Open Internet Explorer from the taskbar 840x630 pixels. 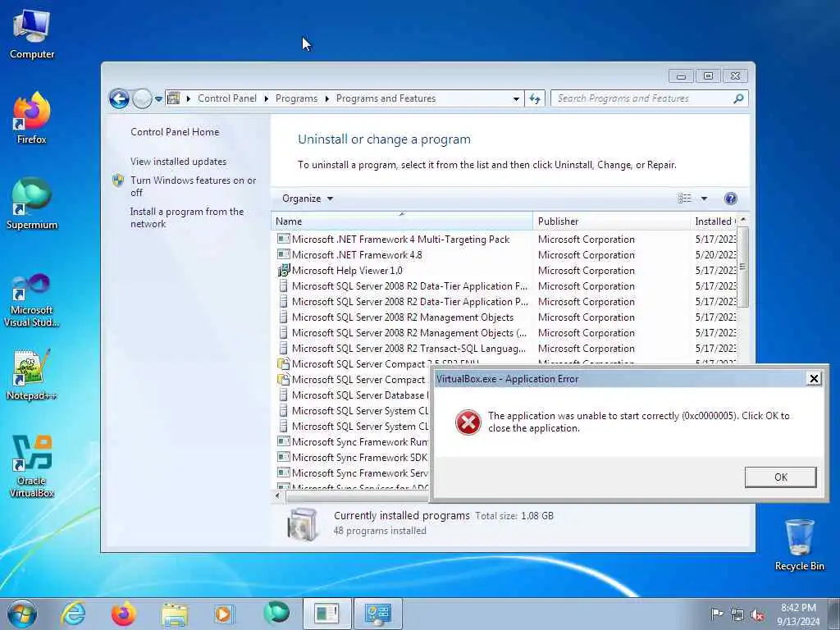[73, 614]
